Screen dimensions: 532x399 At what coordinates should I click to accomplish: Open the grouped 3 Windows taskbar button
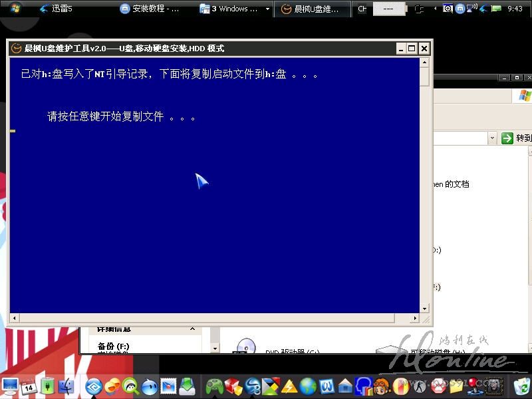tap(229, 9)
